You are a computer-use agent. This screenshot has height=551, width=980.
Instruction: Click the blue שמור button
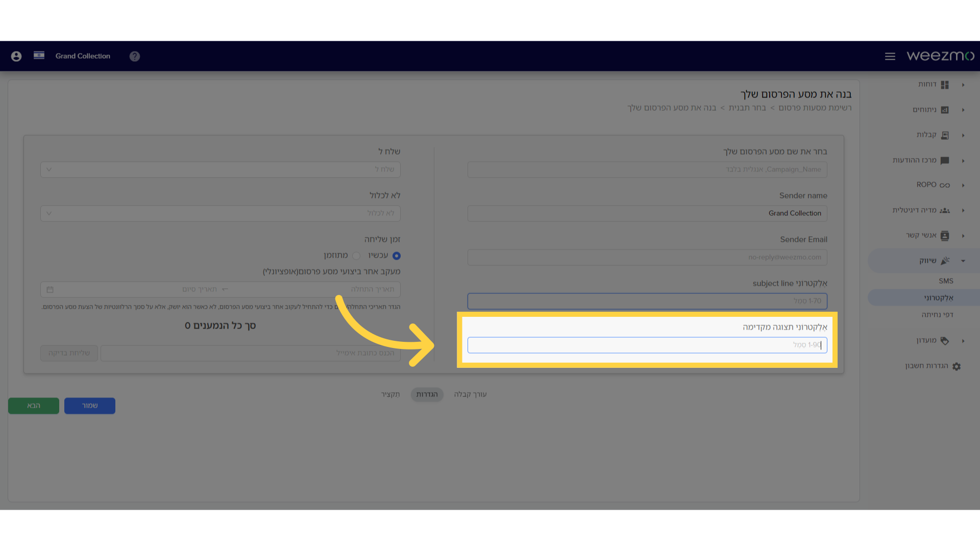pyautogui.click(x=90, y=406)
